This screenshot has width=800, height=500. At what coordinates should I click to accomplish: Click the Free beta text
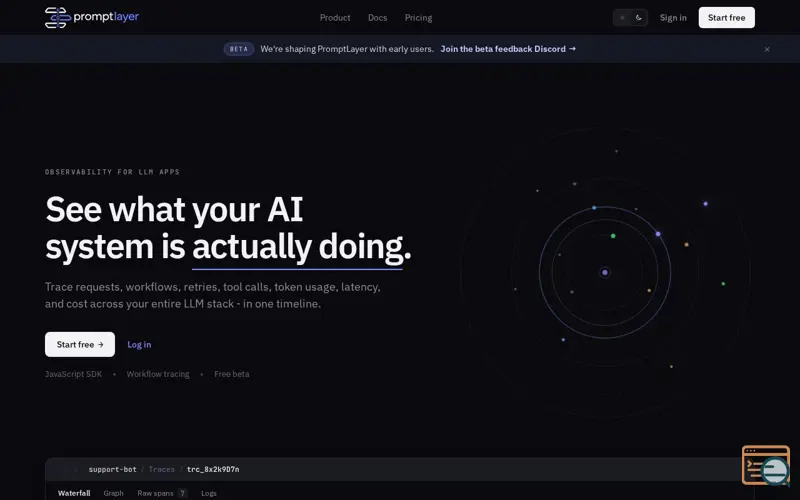click(x=232, y=374)
